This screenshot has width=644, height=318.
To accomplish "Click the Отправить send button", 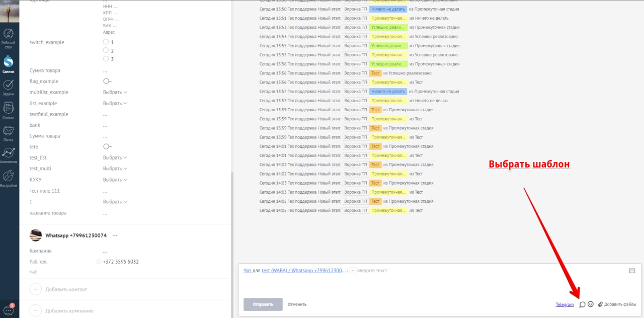I will [263, 304].
